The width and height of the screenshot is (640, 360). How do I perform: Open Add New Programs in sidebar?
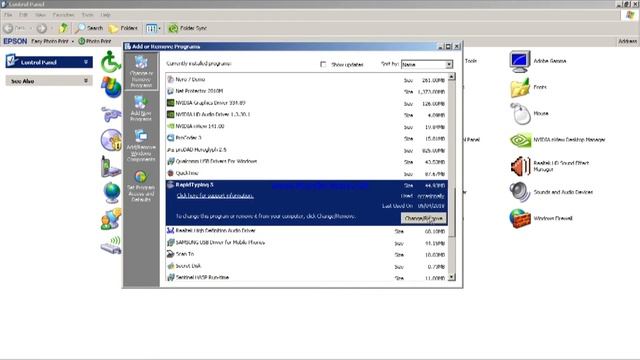(x=141, y=108)
